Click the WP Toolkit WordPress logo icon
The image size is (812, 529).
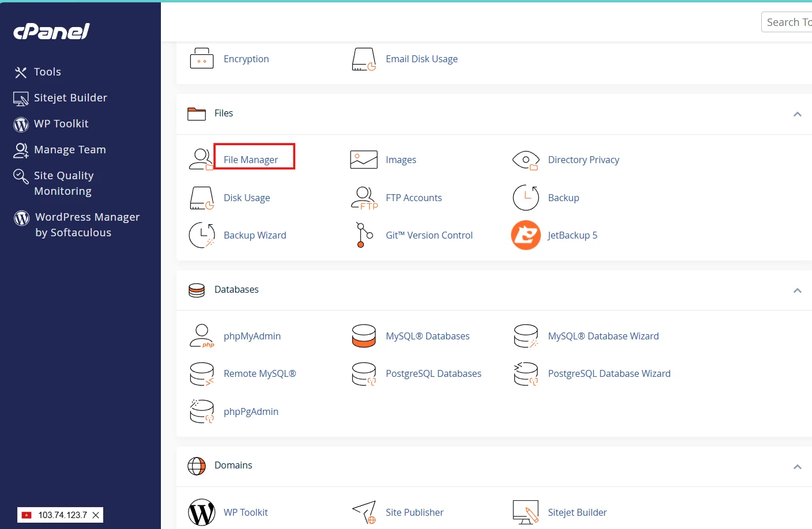202,512
